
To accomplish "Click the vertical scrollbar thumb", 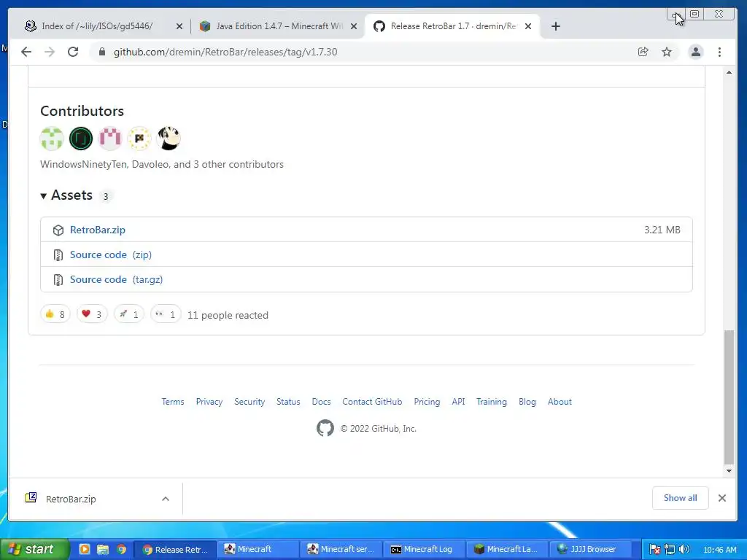I will coord(729,397).
